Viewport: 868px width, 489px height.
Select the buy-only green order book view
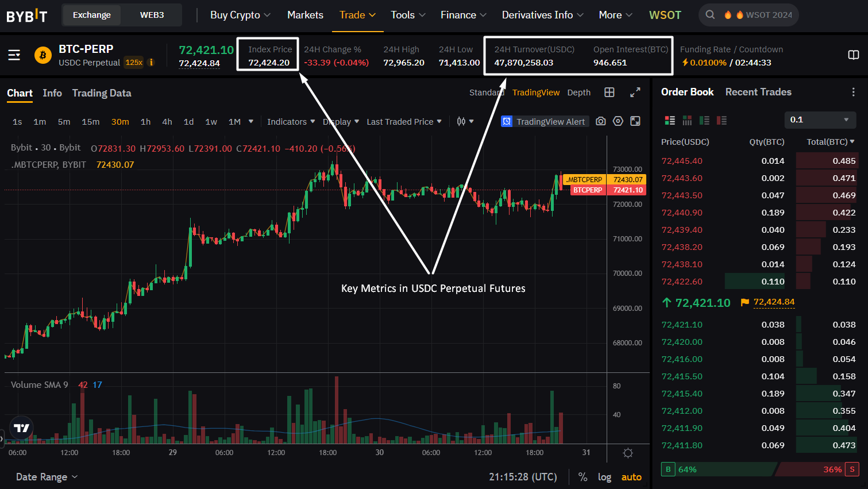click(704, 120)
